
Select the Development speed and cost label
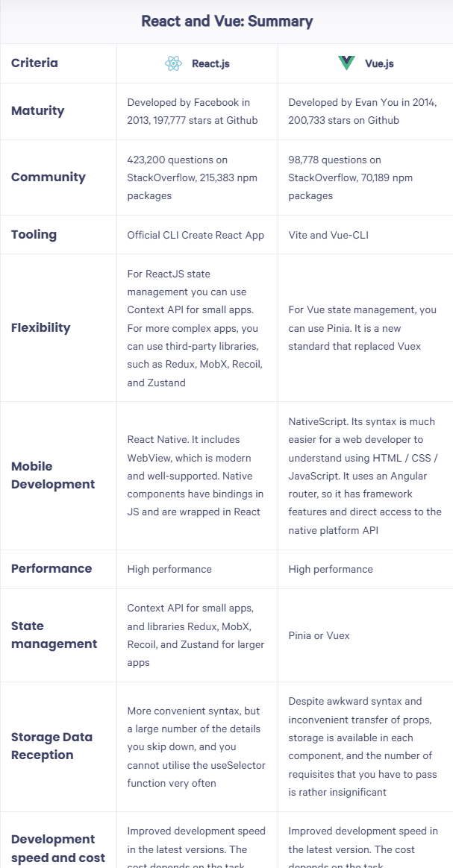[58, 848]
